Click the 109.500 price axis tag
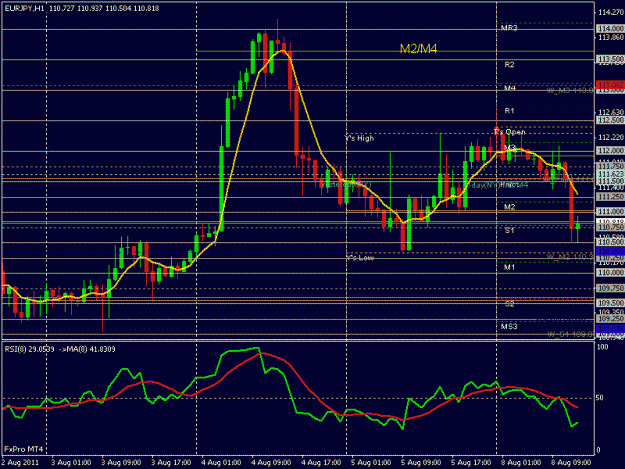 tap(610, 303)
